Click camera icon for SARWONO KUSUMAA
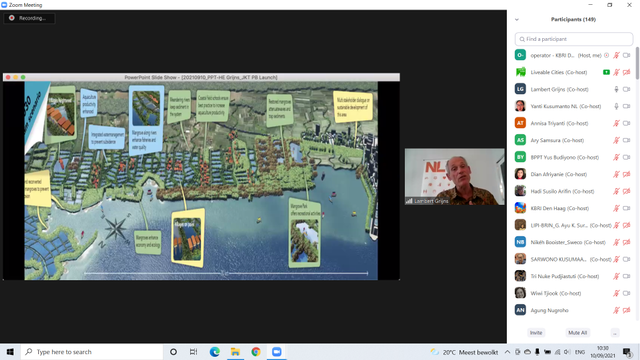This screenshot has height=360, width=640. click(627, 259)
